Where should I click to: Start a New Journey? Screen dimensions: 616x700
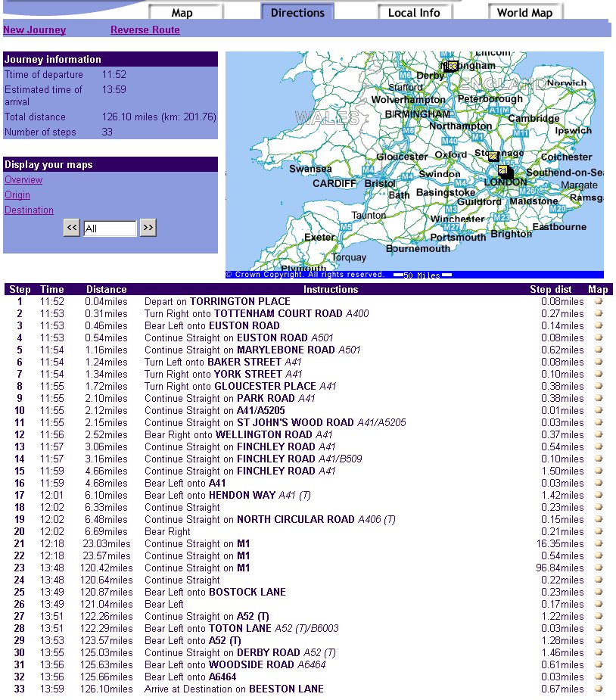(34, 30)
